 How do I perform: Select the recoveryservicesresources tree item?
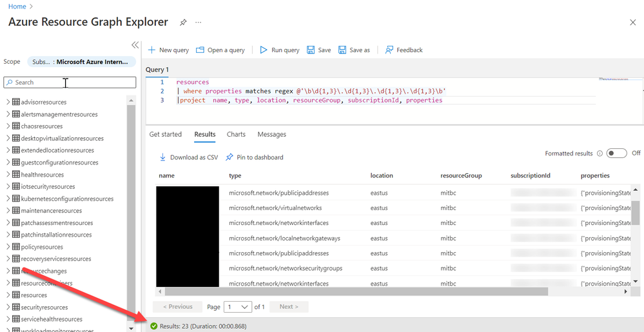(x=56, y=259)
